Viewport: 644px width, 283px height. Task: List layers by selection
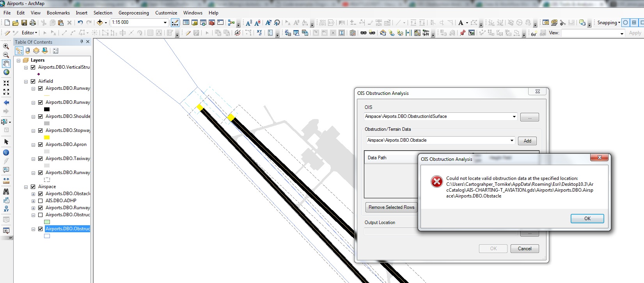point(45,51)
